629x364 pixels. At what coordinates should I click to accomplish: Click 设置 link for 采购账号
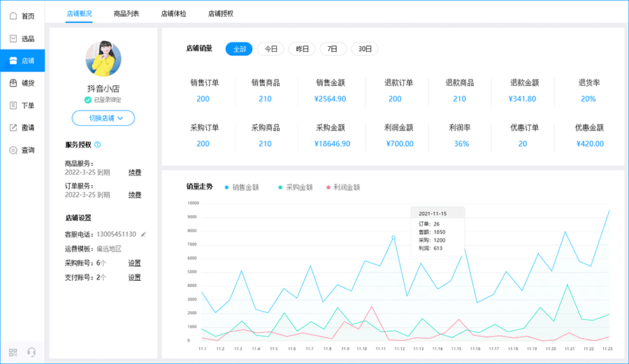(134, 263)
